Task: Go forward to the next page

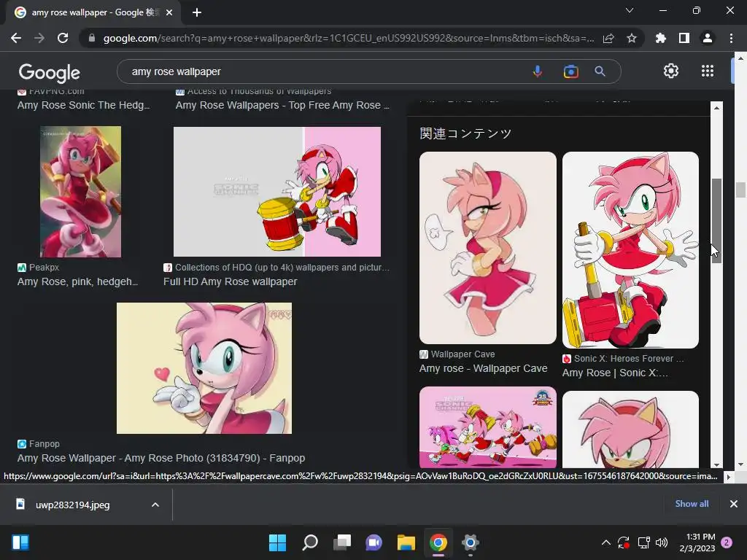Action: coord(39,38)
